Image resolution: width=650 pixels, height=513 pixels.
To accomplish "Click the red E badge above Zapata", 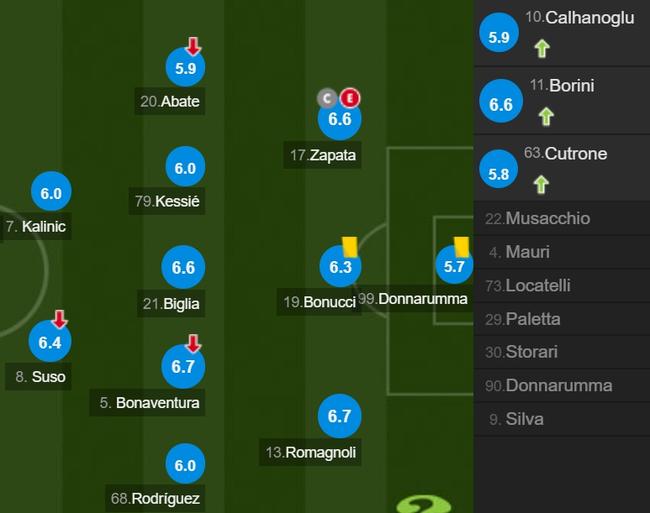I will click(350, 98).
